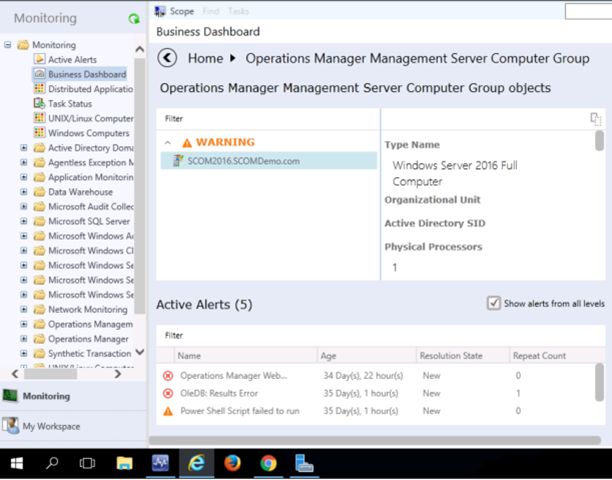Open the Monitoring workspace button
The image size is (612, 480).
[73, 396]
